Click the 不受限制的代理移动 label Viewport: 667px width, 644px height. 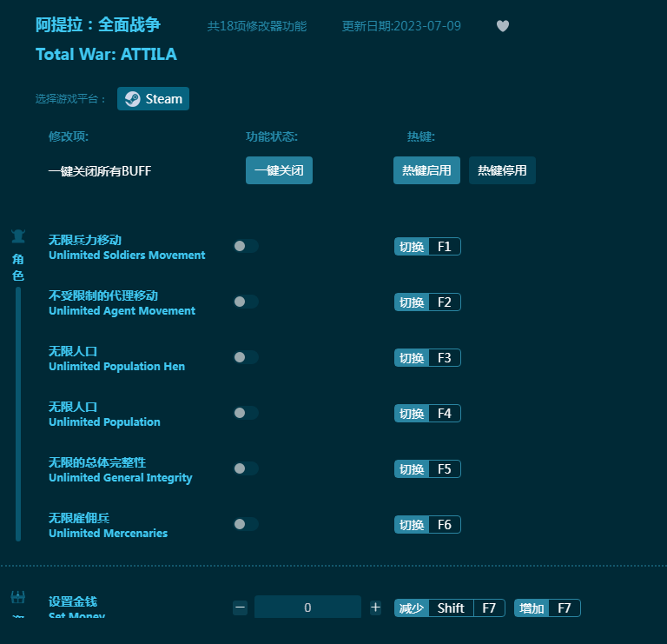coord(103,295)
